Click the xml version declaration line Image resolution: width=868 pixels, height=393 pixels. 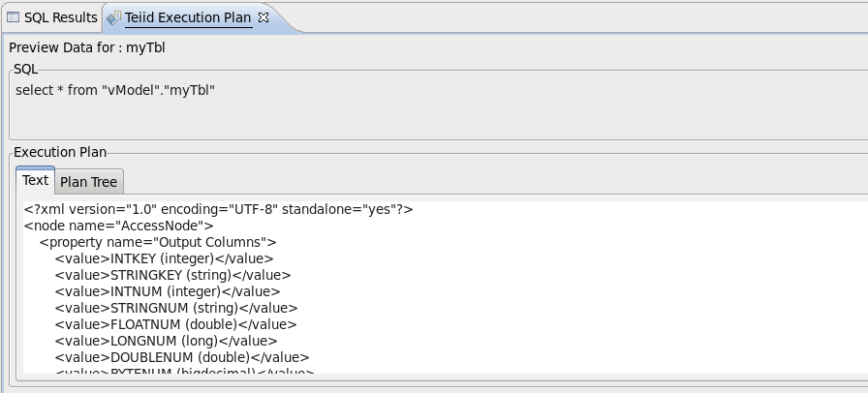coord(219,209)
